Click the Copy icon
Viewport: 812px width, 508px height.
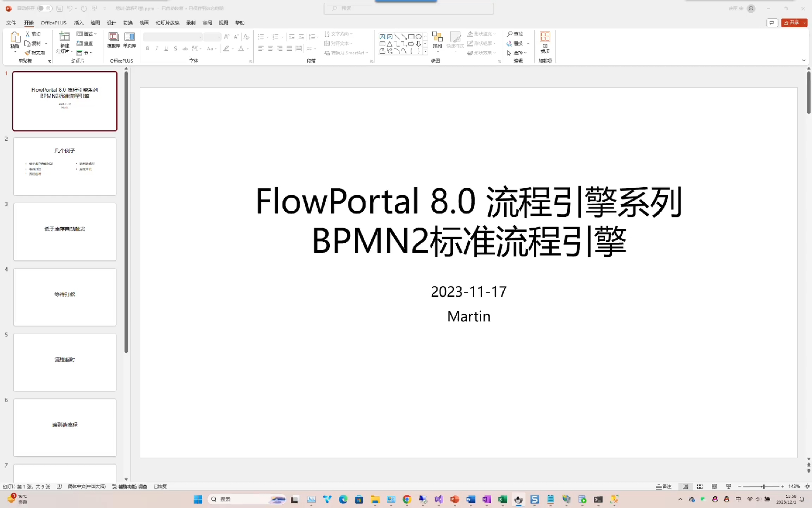28,43
